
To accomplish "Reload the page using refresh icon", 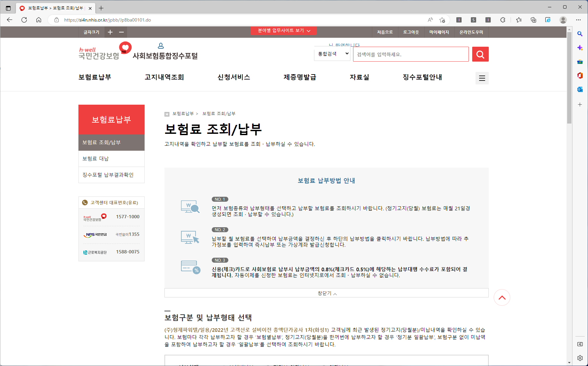I will pos(24,20).
